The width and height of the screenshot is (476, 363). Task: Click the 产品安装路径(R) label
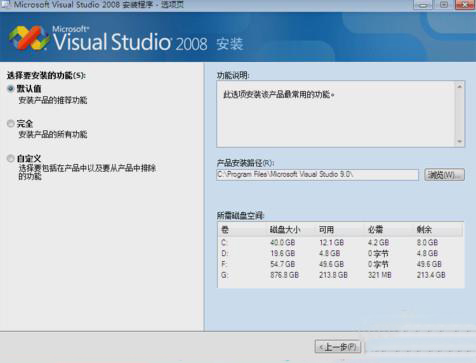click(245, 163)
